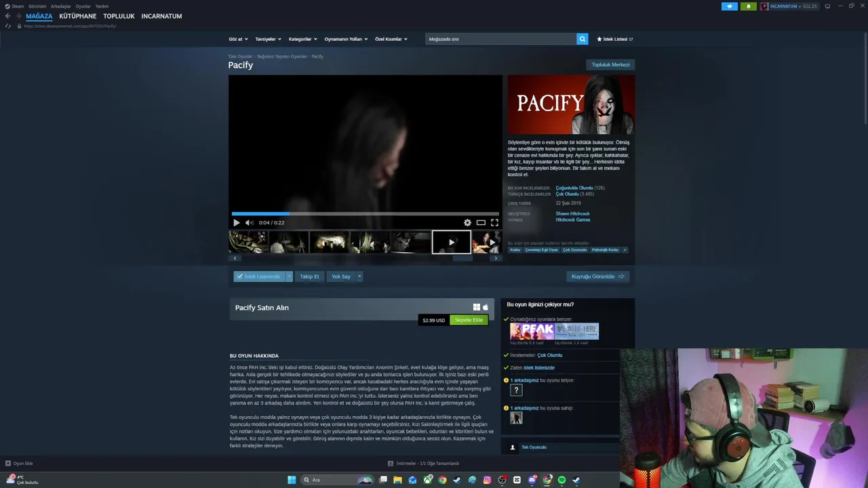Open İstek Listesi wishlist link
This screenshot has width=868, height=488.
click(614, 39)
